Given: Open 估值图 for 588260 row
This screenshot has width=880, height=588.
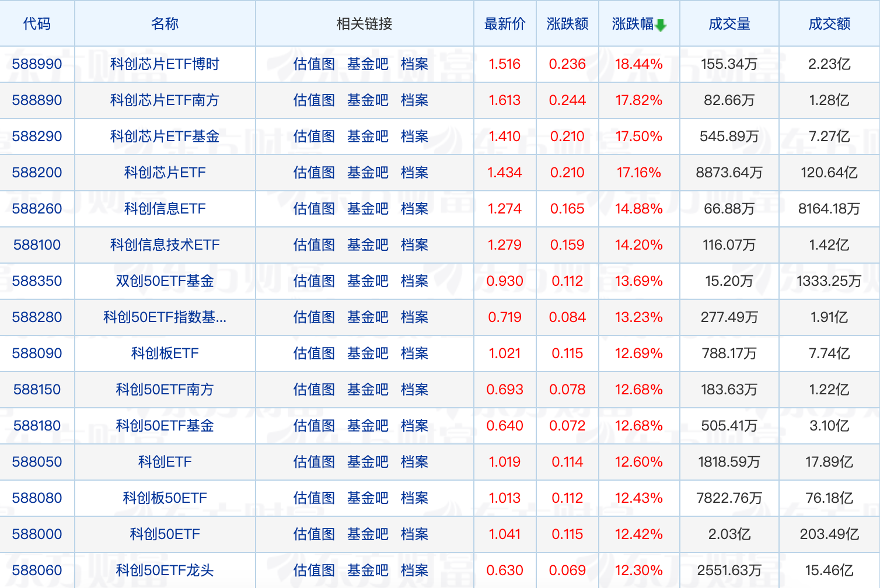Looking at the screenshot, I should (315, 209).
